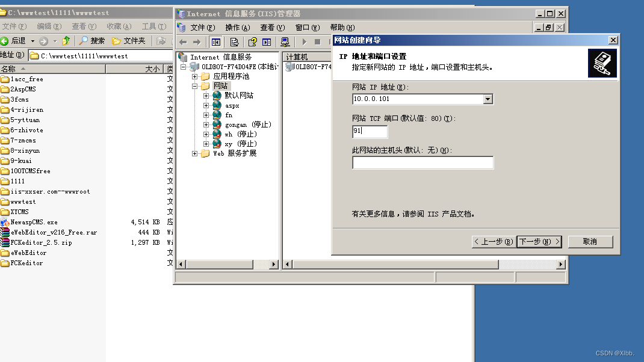Image resolution: width=644 pixels, height=362 pixels.
Task: Open the Explorer 编辑(E) menu
Action: coord(49,26)
